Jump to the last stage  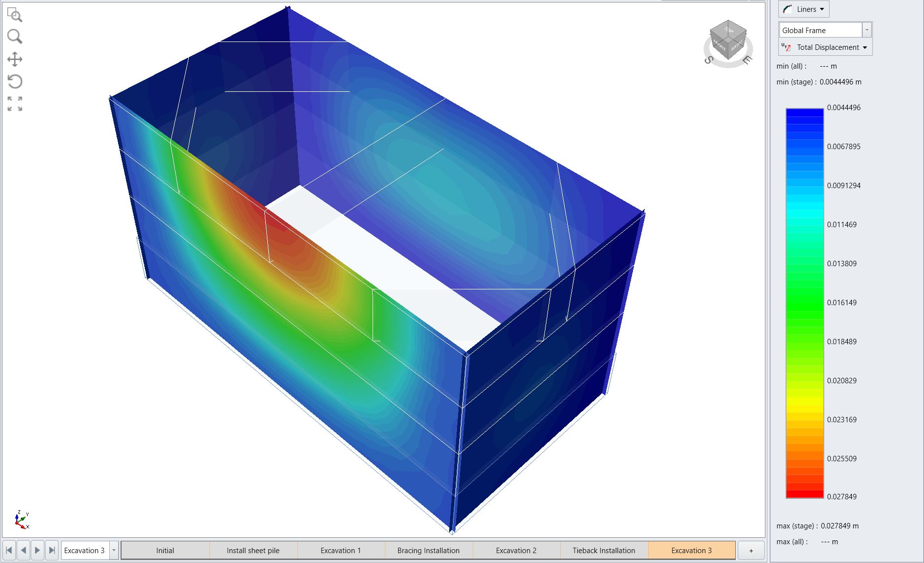52,550
